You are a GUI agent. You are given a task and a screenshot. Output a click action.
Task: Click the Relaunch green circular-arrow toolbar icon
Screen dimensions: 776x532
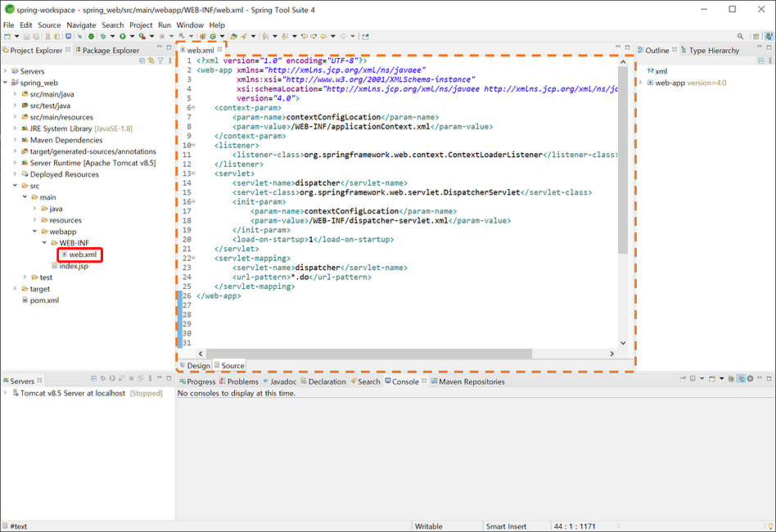[213, 36]
